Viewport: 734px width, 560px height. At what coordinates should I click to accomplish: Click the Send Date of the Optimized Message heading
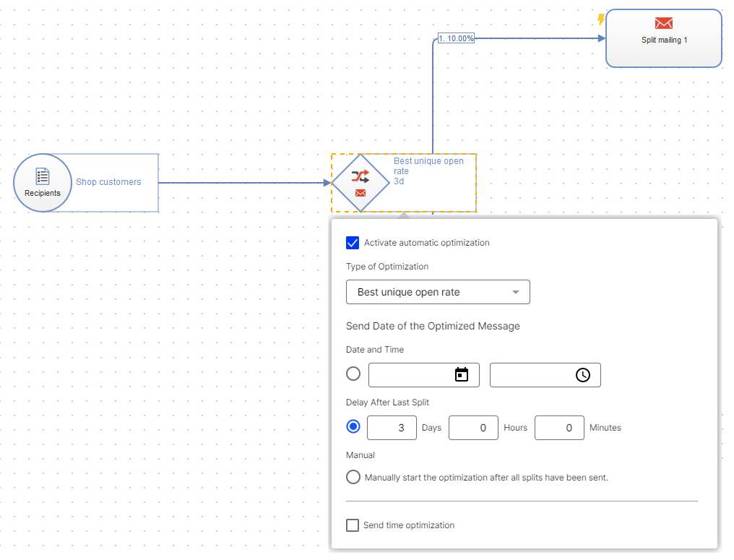(x=433, y=326)
